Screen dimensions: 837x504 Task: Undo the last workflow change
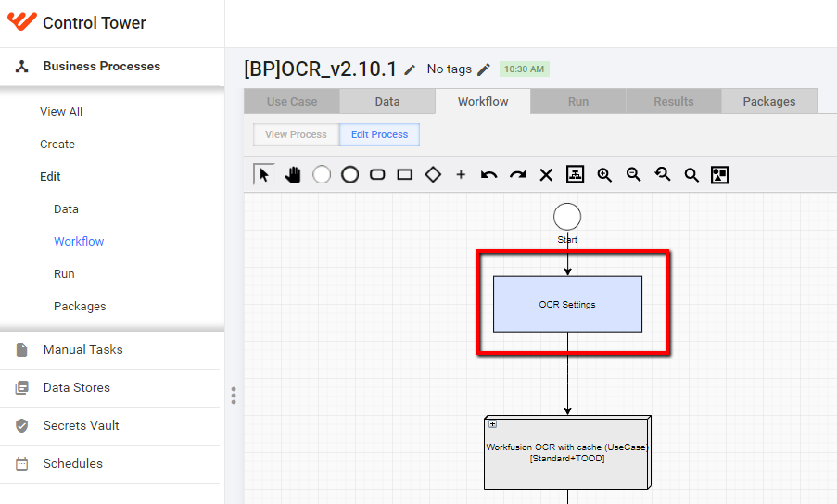(489, 174)
